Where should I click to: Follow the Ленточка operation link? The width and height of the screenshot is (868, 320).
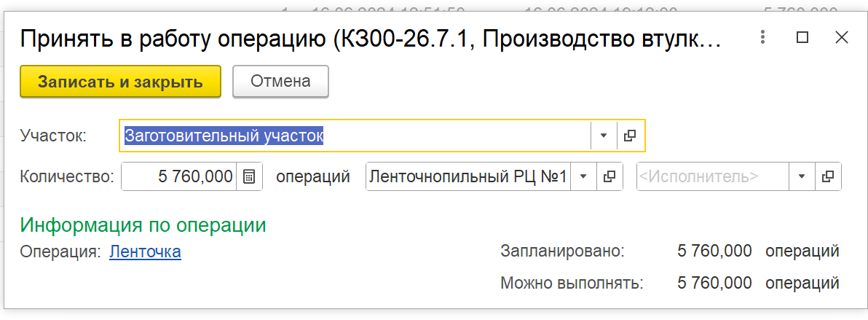[145, 251]
